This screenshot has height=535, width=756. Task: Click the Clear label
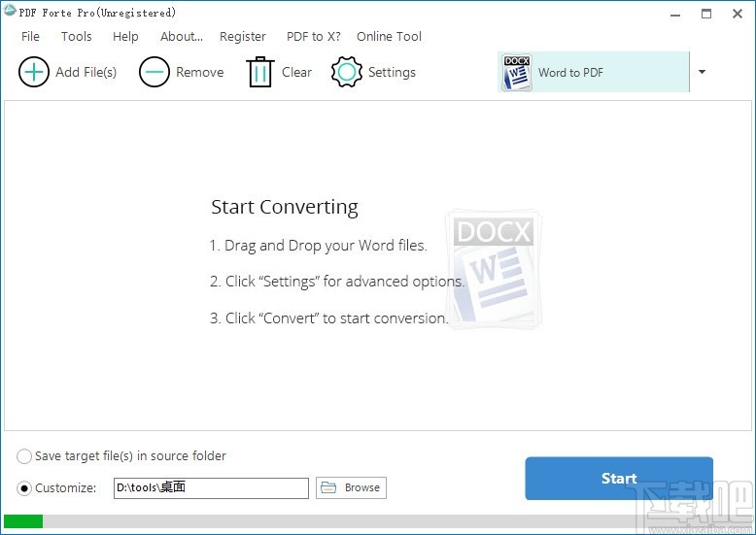(296, 72)
